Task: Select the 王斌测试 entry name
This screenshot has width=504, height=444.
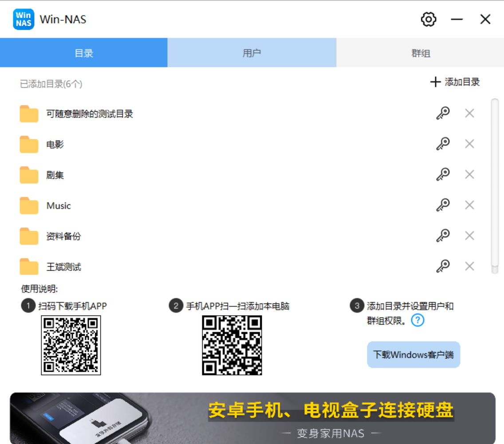Action: 63,267
